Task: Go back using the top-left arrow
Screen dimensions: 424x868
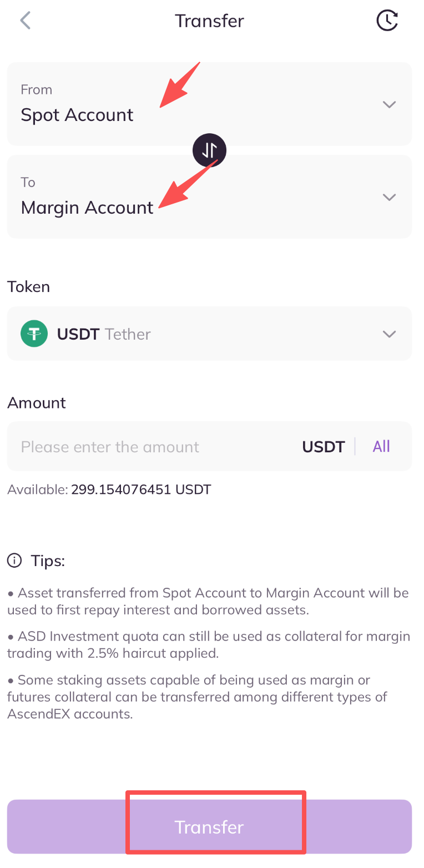Action: [x=25, y=21]
